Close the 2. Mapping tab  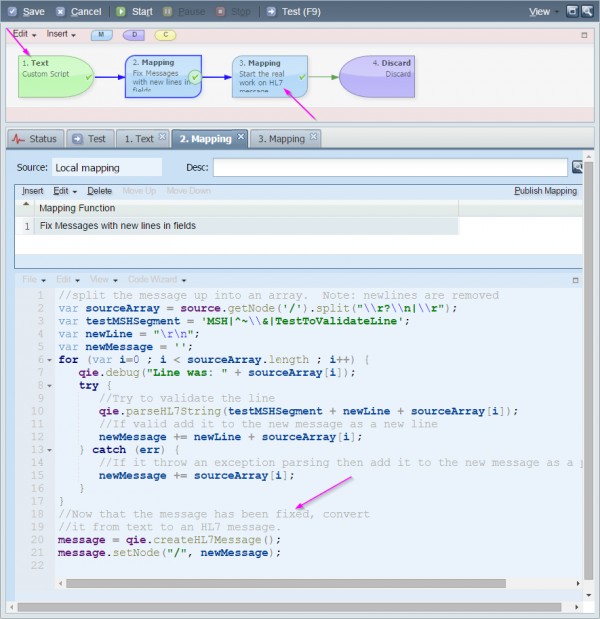tap(241, 137)
